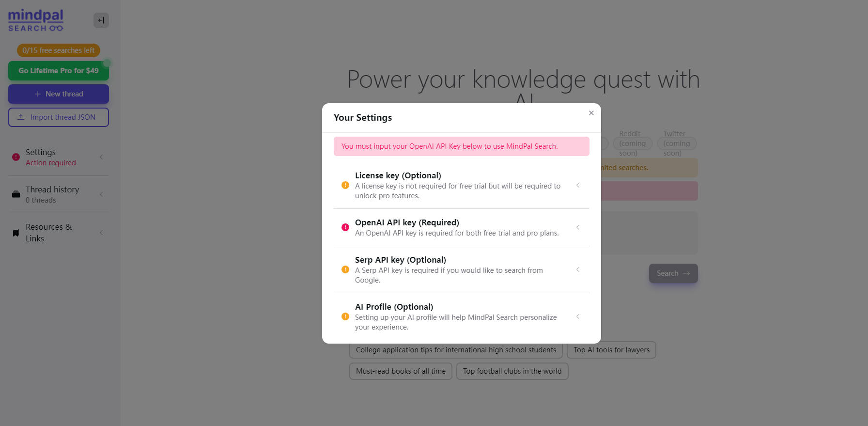Collapse the sidebar with arrow icon
868x426 pixels.
point(101,20)
